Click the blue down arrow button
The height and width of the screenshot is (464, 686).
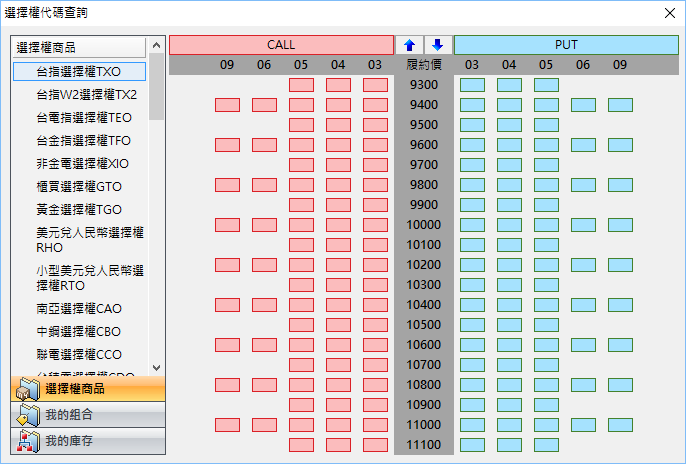(437, 45)
